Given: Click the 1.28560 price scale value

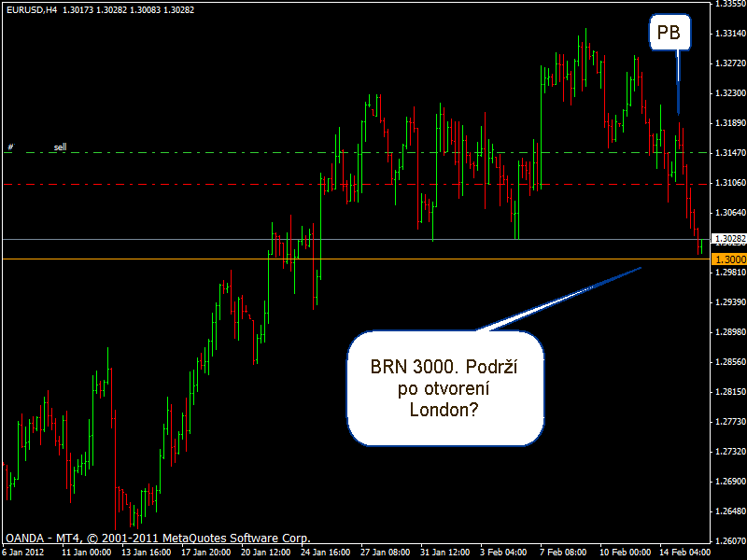Looking at the screenshot, I should pos(730,362).
